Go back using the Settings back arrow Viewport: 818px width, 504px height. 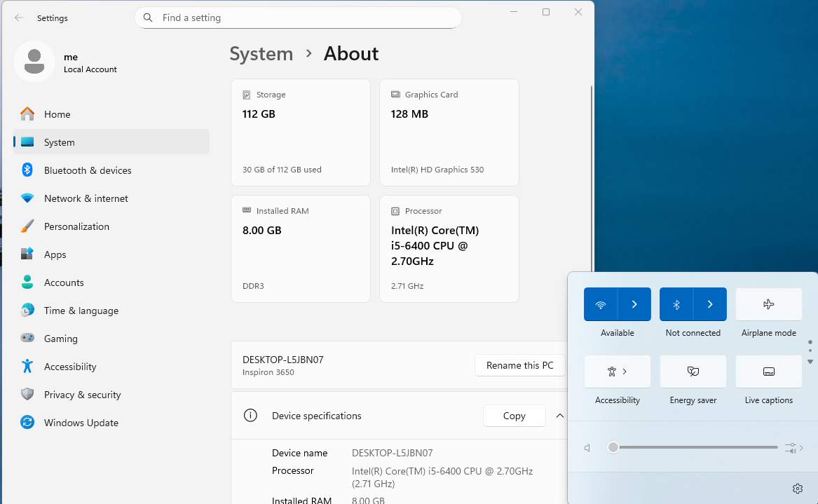click(x=19, y=18)
